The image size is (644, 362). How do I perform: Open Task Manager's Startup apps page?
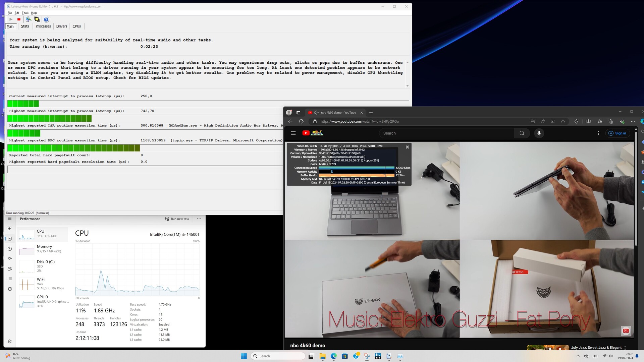click(x=10, y=259)
